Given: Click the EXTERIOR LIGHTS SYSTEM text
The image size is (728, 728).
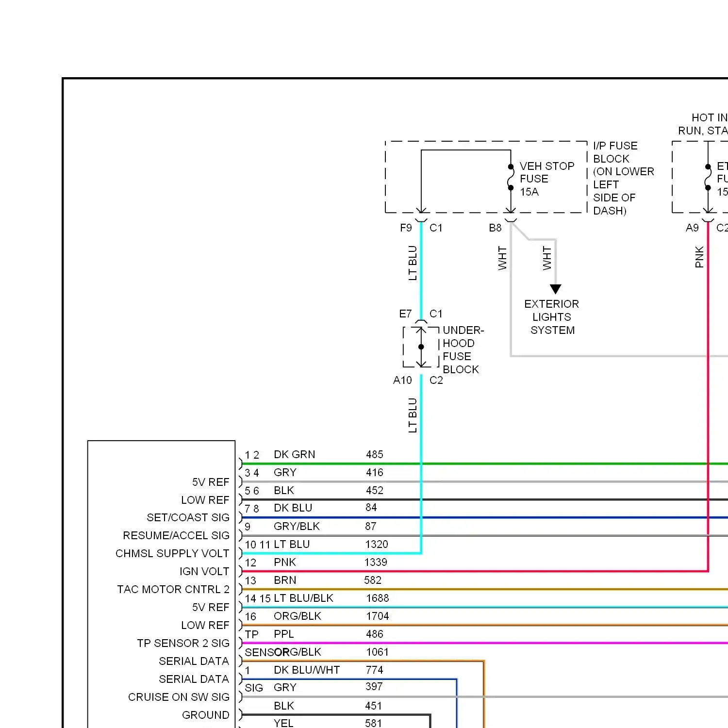Looking at the screenshot, I should tap(552, 317).
